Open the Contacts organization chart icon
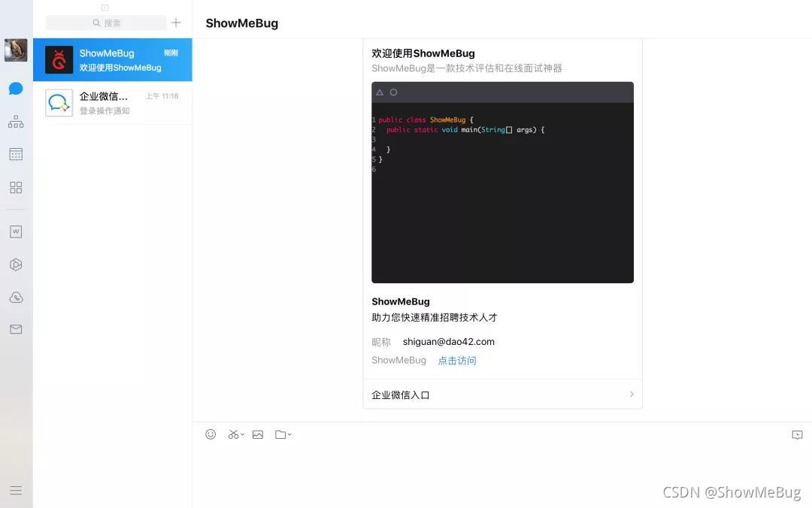Viewport: 812px width, 508px height. coord(16,122)
